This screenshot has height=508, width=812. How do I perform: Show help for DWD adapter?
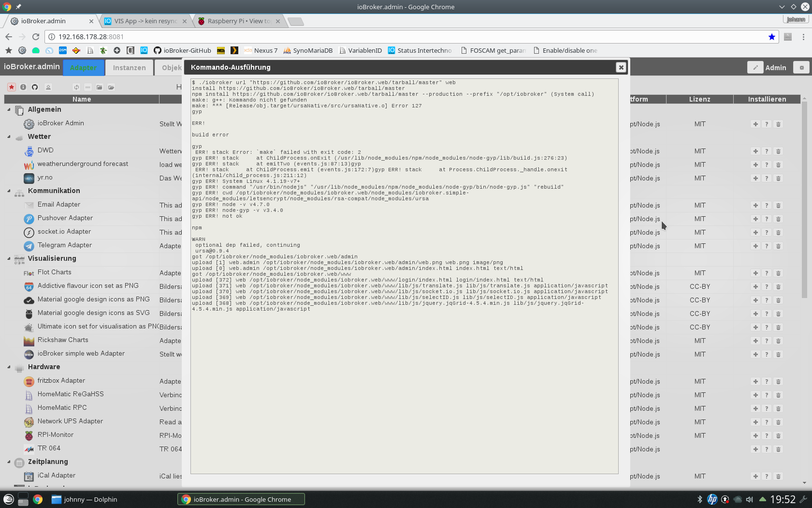pos(767,151)
